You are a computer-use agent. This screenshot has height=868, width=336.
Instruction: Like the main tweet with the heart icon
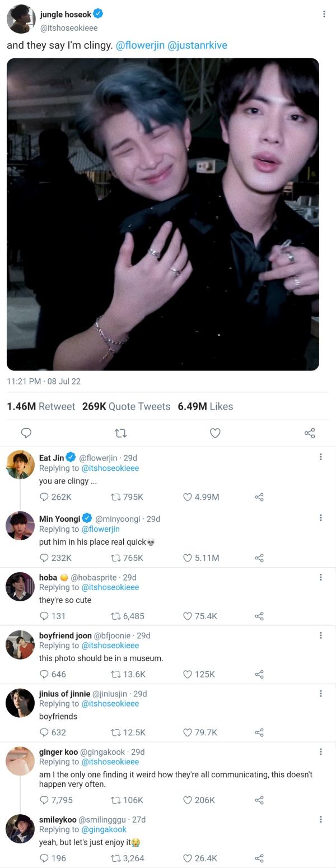(215, 433)
